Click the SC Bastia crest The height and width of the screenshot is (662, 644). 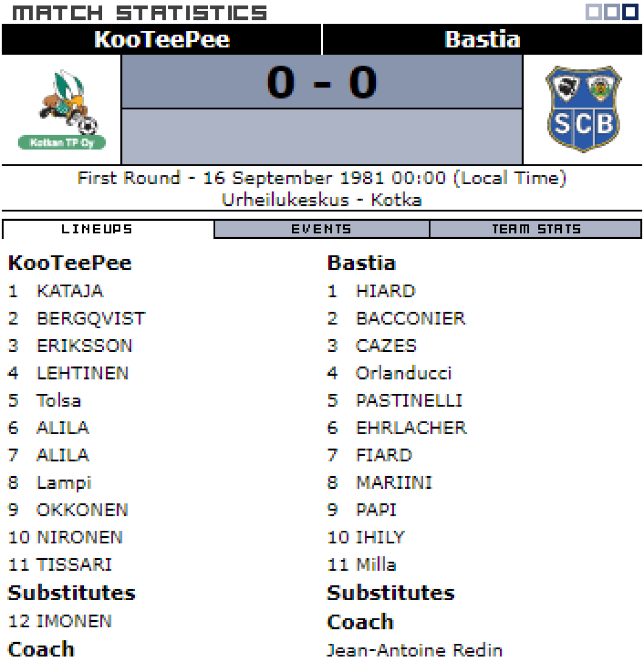coord(583,109)
